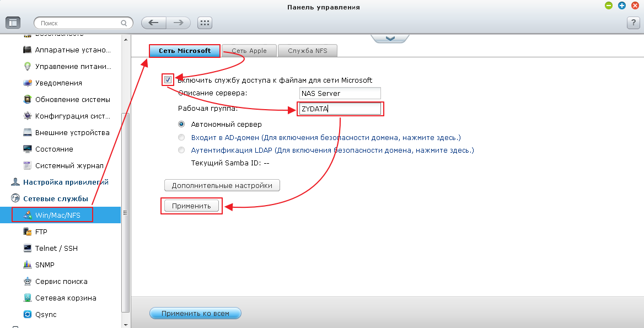Click the Telnet / SSH icon
644x328 pixels.
pos(27,249)
